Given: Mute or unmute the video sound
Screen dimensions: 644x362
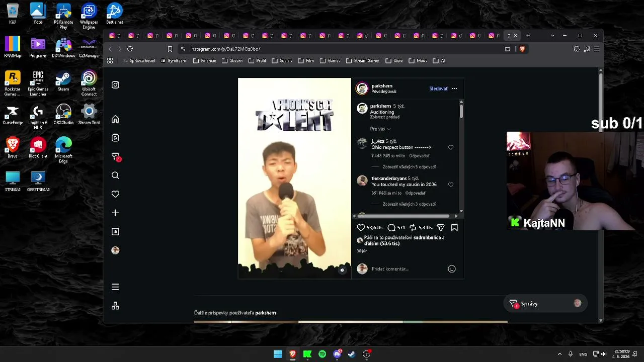Looking at the screenshot, I should click(x=342, y=270).
